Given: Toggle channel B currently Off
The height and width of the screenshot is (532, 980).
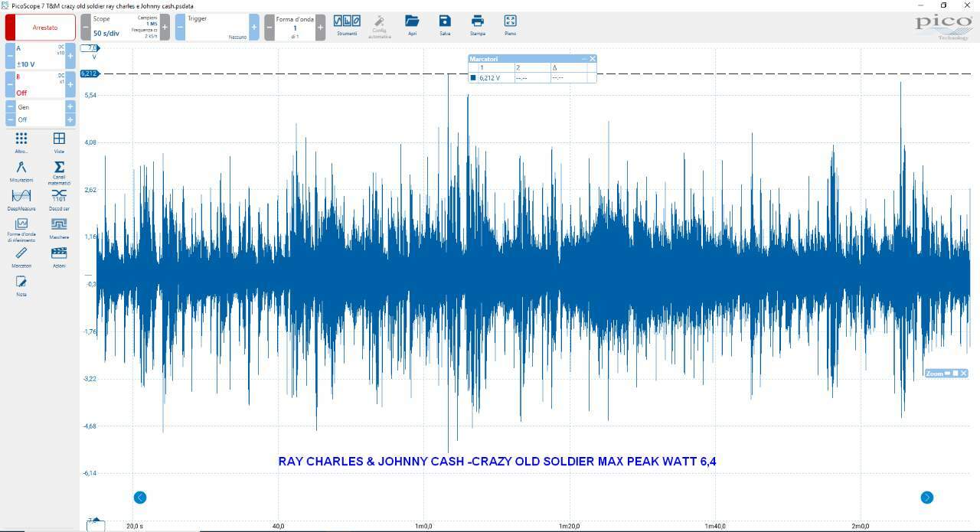Looking at the screenshot, I should click(41, 85).
